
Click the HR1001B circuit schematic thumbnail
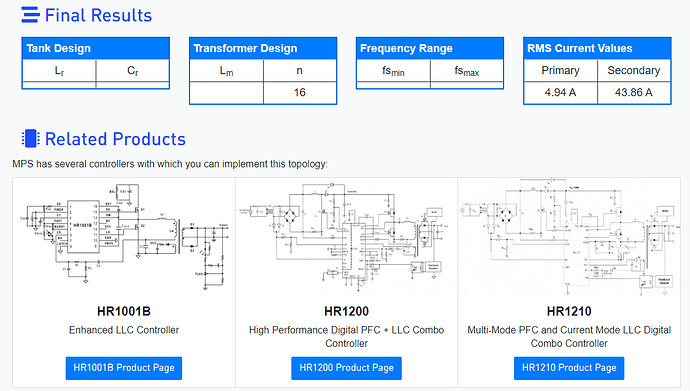[125, 238]
